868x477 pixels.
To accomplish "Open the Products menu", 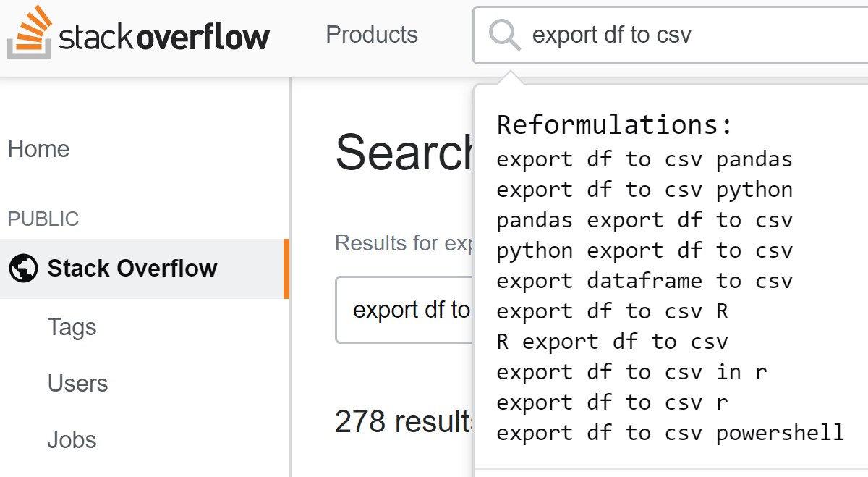I will click(372, 35).
